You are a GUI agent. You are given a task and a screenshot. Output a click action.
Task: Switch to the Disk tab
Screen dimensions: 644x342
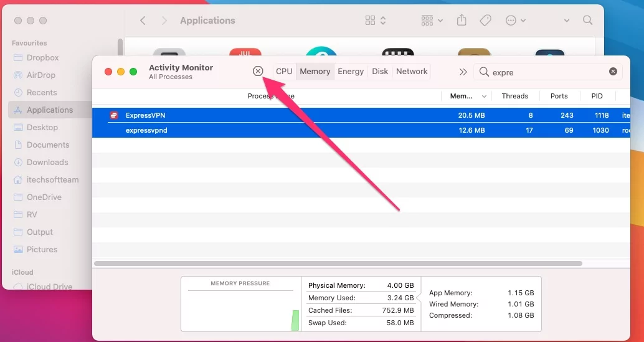(380, 72)
